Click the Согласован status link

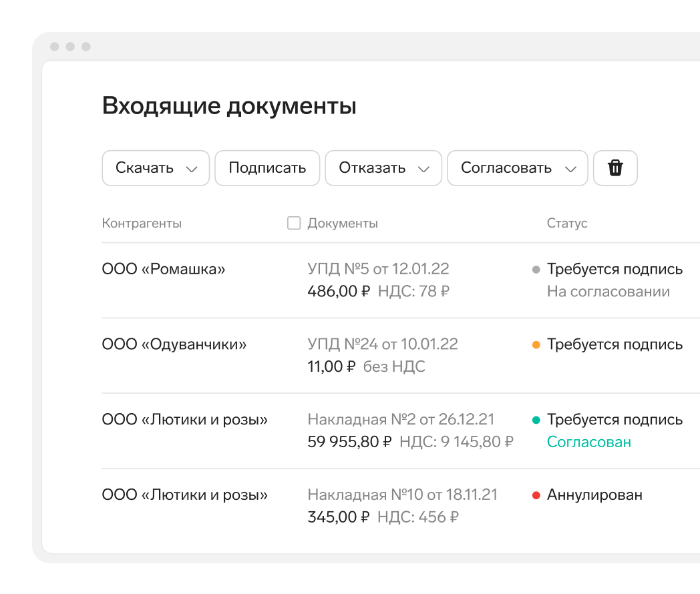(x=588, y=442)
